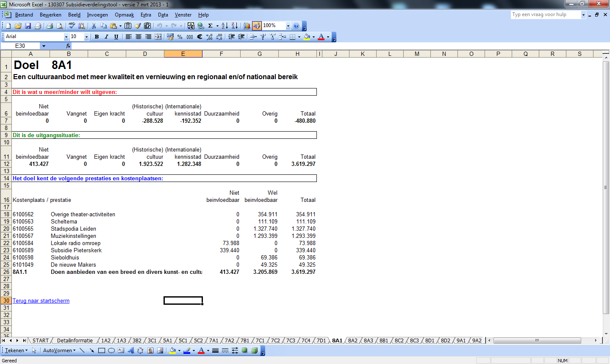
Task: Click column E header
Action: tap(183, 54)
